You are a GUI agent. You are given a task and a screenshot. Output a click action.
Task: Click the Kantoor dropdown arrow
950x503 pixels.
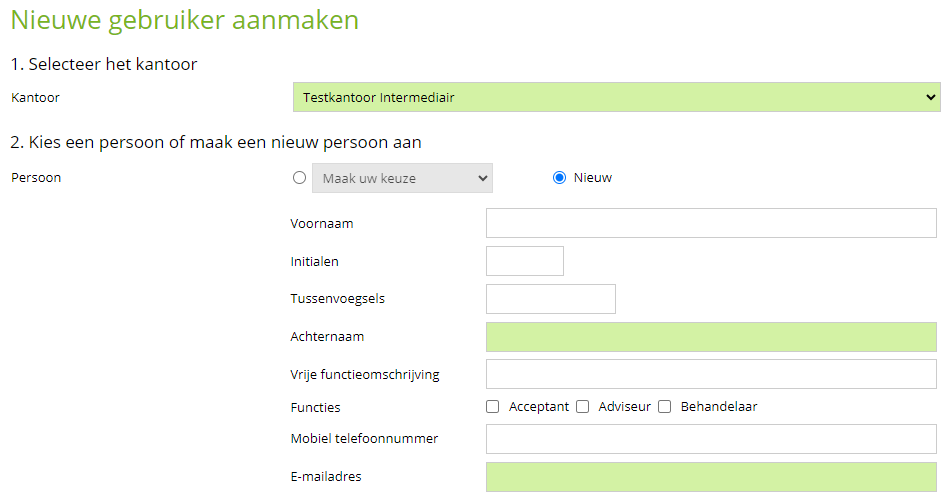931,97
